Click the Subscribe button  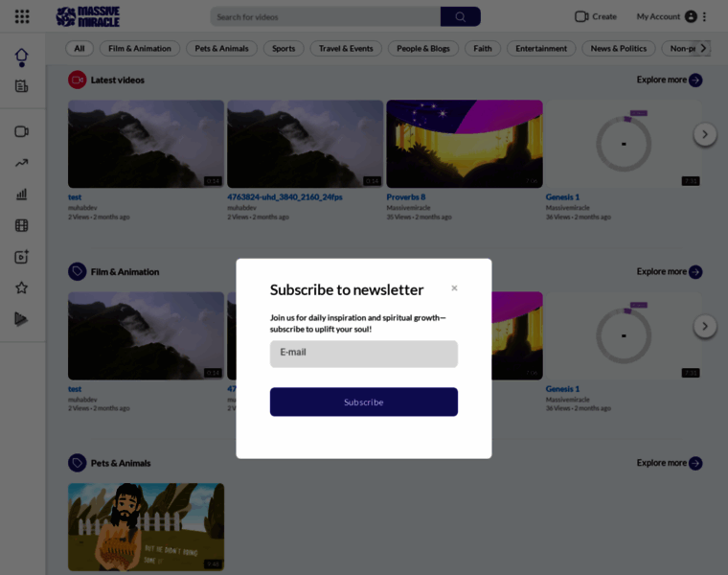(363, 402)
